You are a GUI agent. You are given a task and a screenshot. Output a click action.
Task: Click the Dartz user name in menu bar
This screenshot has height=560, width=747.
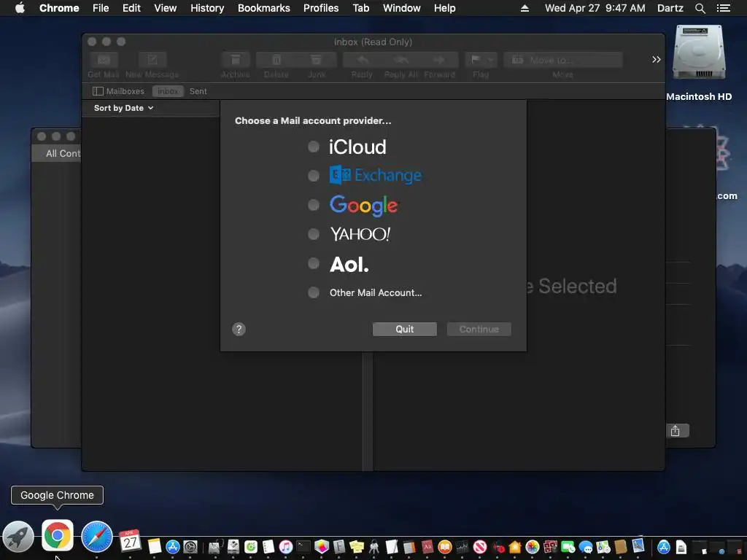pos(670,8)
